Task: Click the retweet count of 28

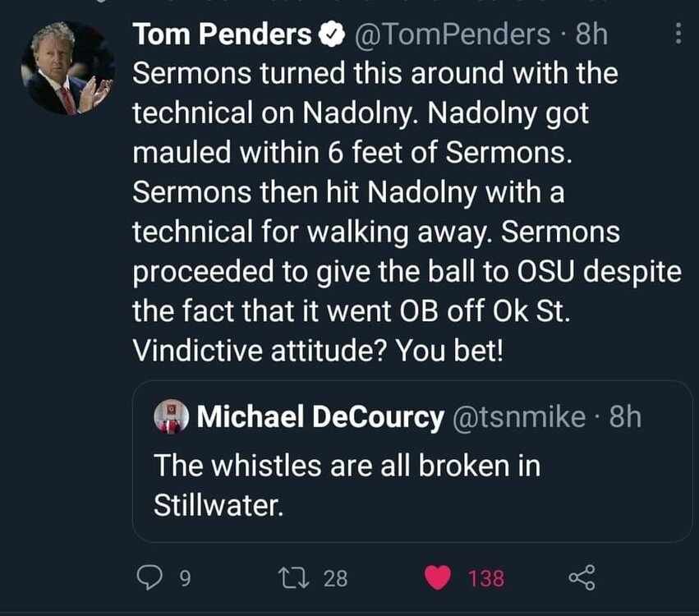Action: point(336,579)
